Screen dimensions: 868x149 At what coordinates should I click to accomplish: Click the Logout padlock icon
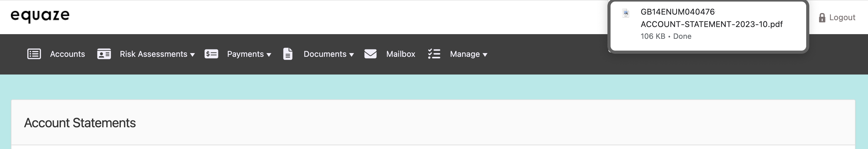(x=822, y=18)
